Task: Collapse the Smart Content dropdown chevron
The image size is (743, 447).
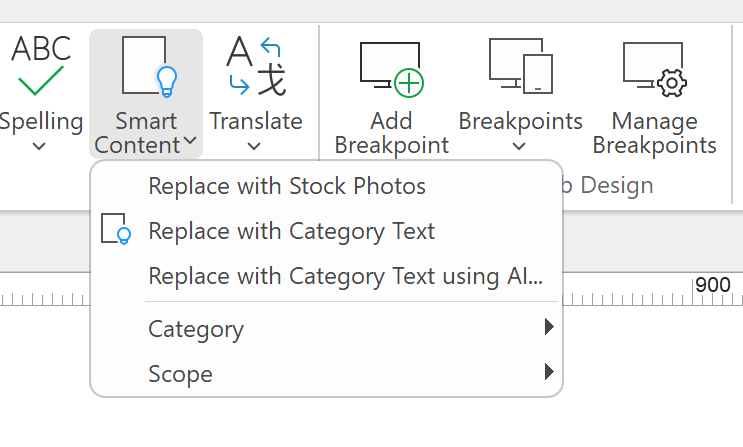Action: point(190,145)
